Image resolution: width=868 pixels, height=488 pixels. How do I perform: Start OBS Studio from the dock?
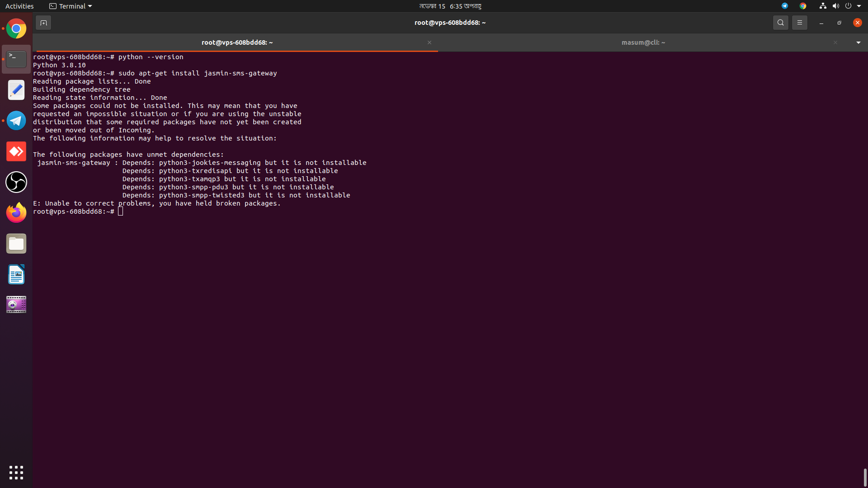click(x=16, y=182)
